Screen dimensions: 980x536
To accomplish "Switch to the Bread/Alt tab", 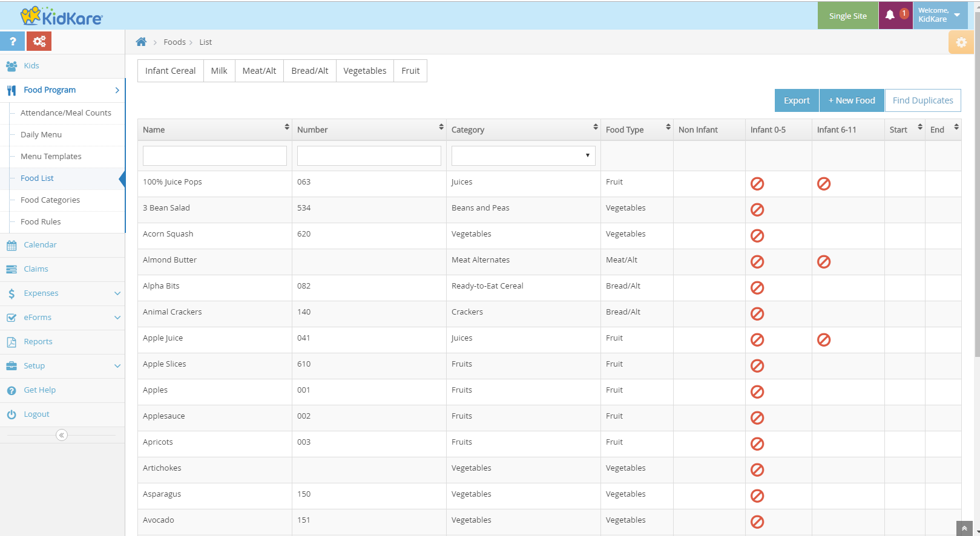I will (310, 71).
